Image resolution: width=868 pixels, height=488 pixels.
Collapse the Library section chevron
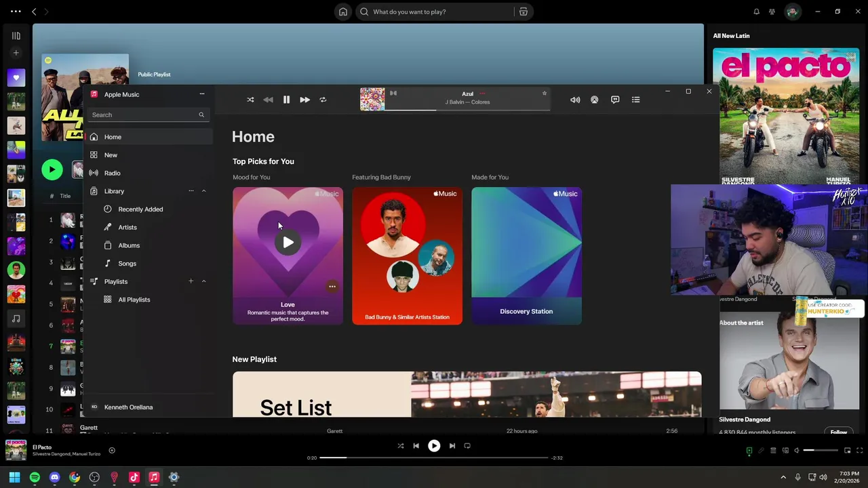point(203,191)
